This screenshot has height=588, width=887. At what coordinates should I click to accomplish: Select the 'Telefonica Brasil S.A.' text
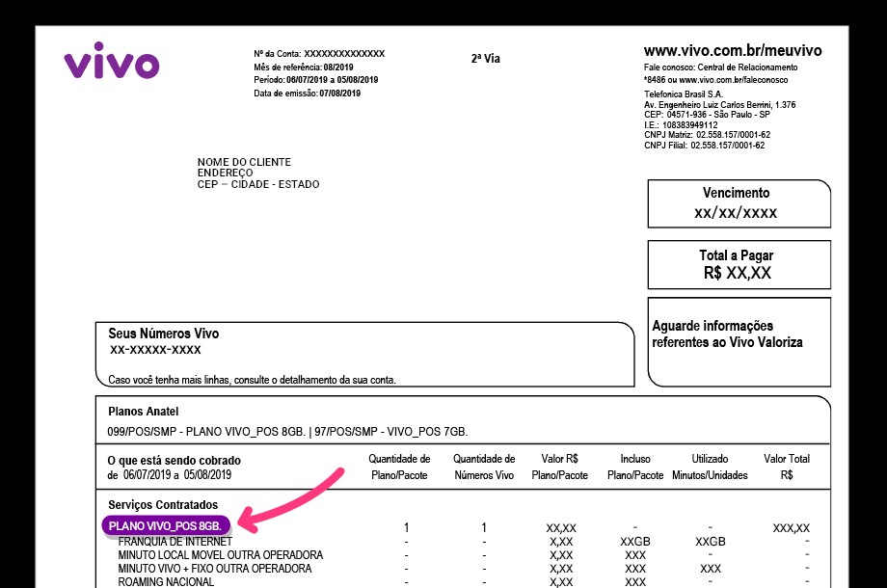[x=684, y=94]
